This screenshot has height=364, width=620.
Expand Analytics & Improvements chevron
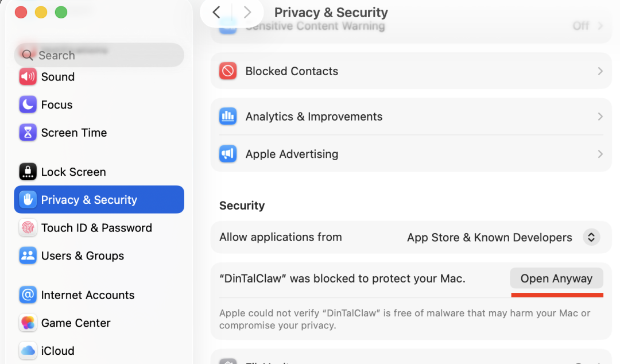click(600, 117)
